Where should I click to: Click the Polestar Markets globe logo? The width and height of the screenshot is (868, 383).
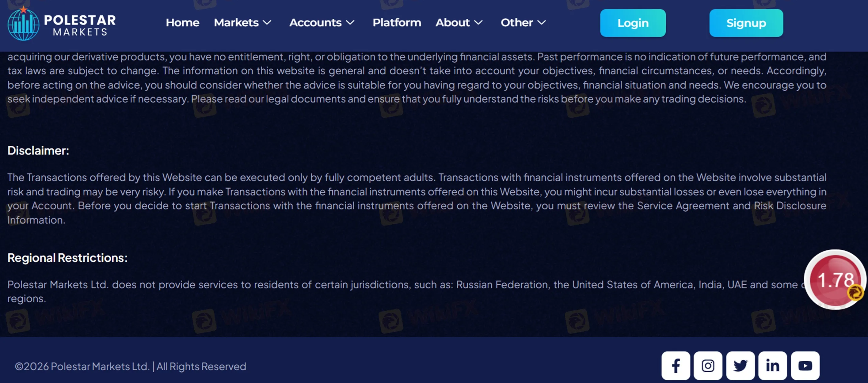[x=23, y=24]
